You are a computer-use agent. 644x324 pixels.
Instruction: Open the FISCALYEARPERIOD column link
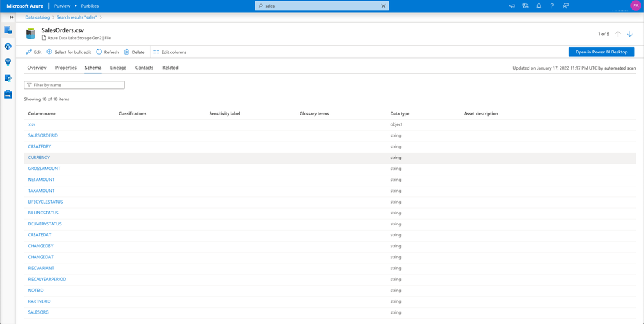pyautogui.click(x=47, y=280)
